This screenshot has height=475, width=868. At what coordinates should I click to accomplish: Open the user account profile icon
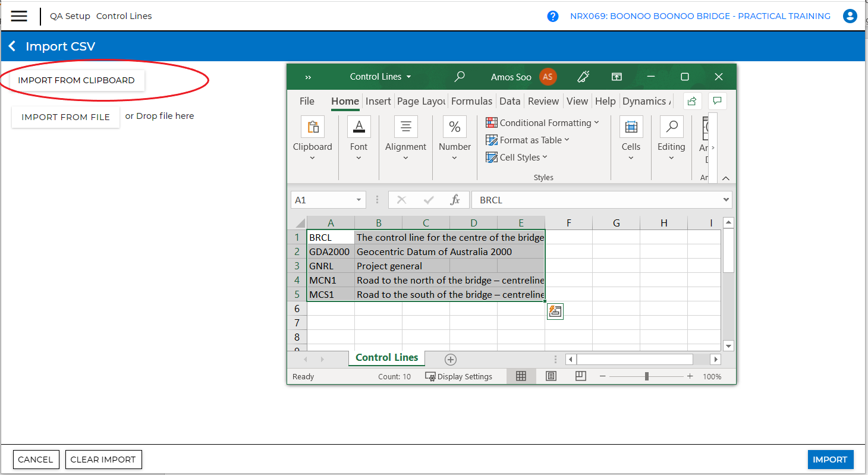(x=850, y=16)
